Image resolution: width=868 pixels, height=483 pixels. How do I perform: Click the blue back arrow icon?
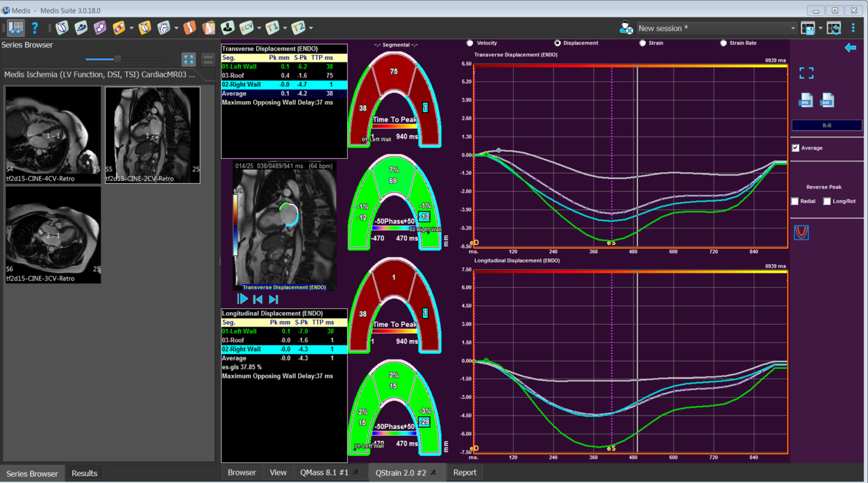coord(850,48)
